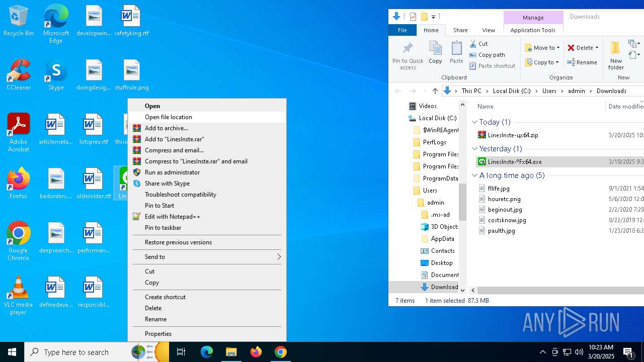Open Copy to dropdown
Viewport: 644px width, 362px height.
(542, 62)
